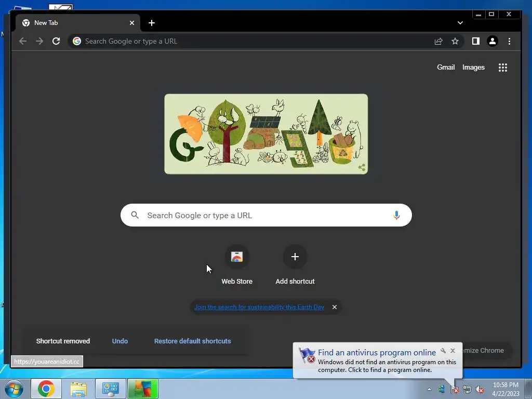Open a new tab with plus button

point(152,23)
